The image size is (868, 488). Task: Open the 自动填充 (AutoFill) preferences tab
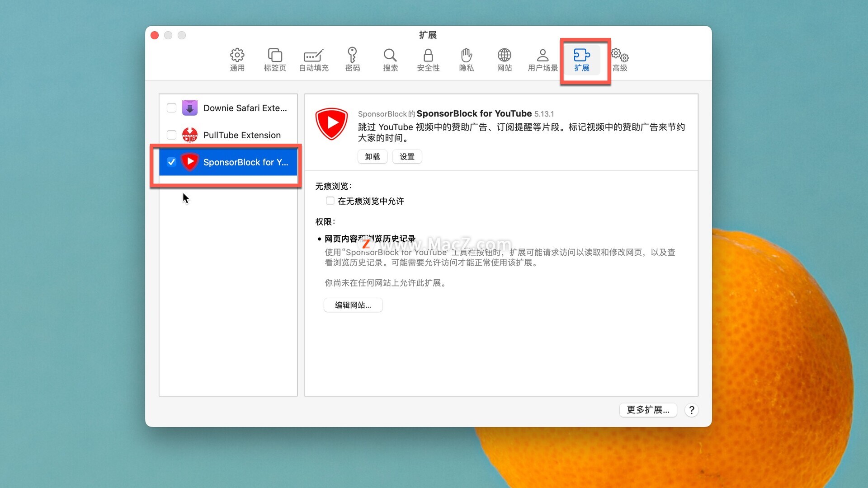[x=314, y=60]
